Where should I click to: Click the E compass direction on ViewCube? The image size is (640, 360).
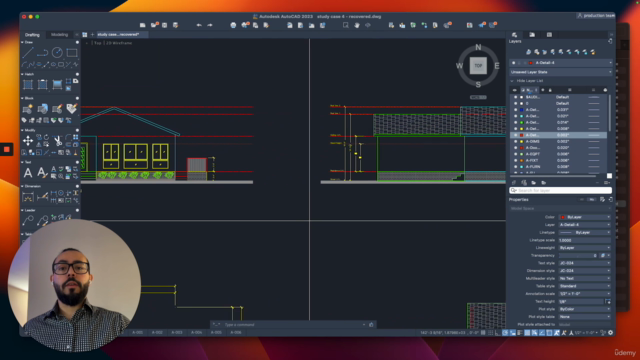(497, 66)
